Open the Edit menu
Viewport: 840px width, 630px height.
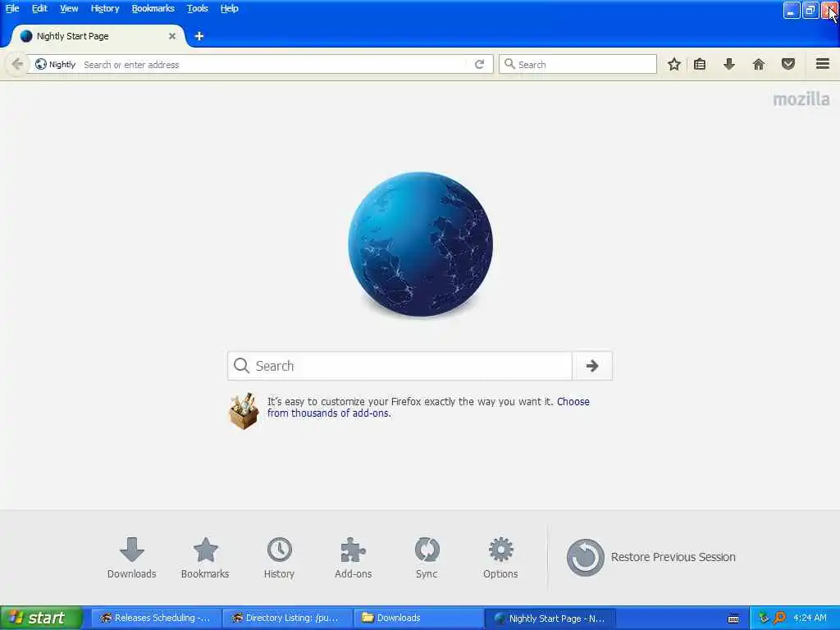39,8
